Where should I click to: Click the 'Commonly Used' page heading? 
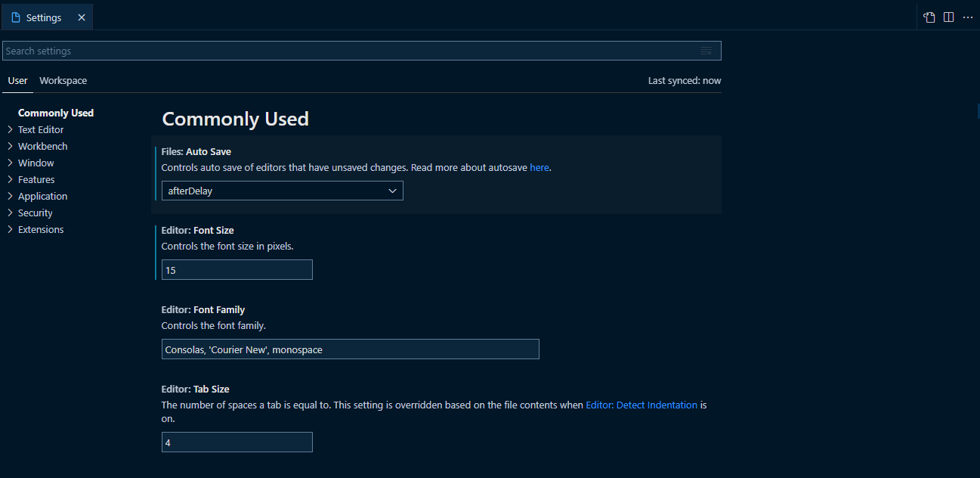click(x=236, y=119)
